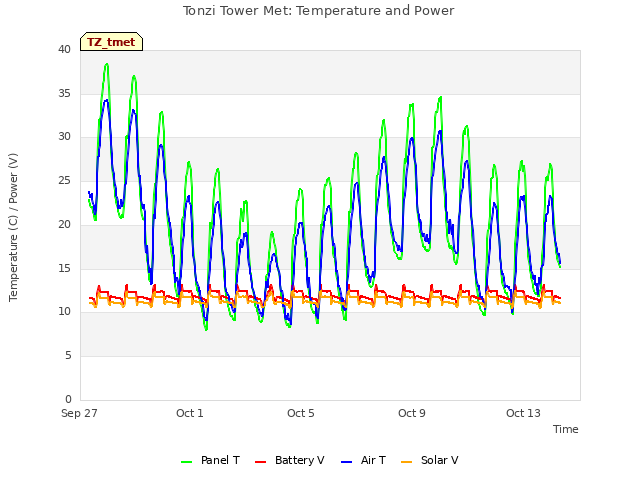Click the 5 y-axis tick label
640x480 pixels.
[68, 356]
